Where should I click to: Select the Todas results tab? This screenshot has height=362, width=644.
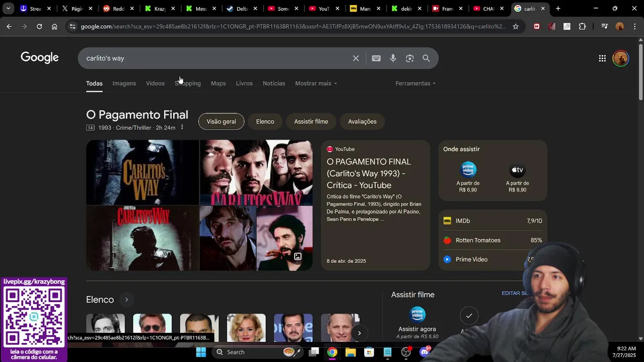(94, 83)
